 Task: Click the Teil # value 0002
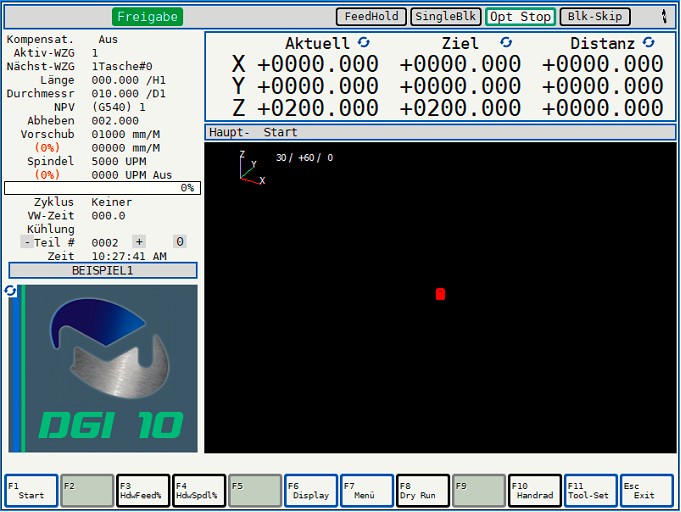(x=105, y=243)
